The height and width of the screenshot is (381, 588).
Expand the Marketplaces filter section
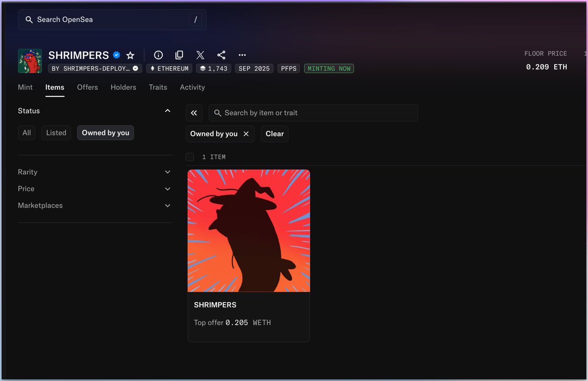(x=95, y=205)
